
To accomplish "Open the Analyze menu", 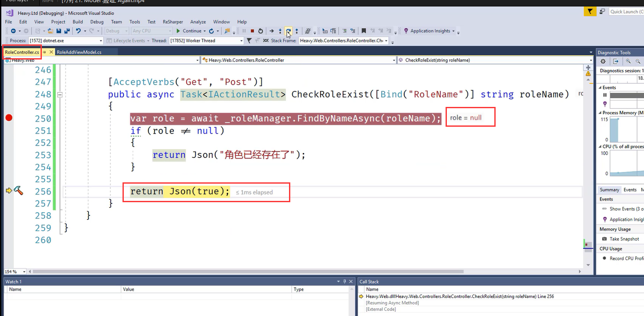I will coord(198,22).
